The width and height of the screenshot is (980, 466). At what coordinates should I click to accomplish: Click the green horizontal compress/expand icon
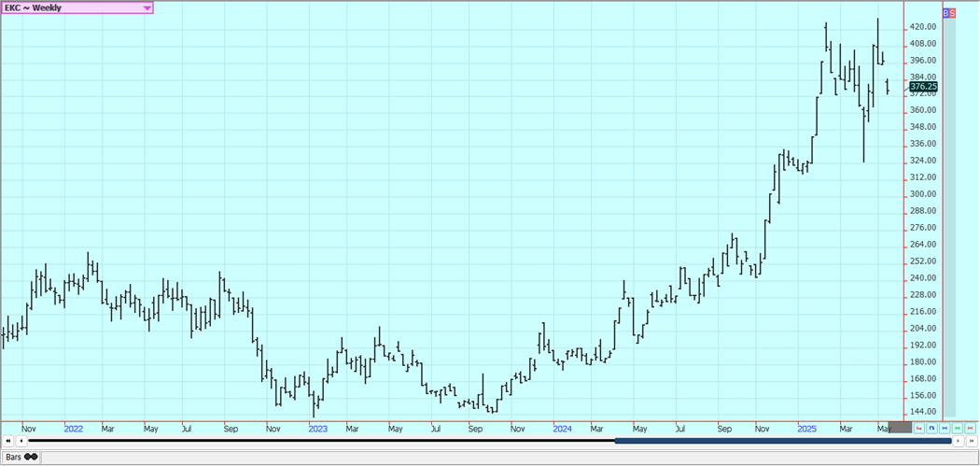click(x=958, y=429)
